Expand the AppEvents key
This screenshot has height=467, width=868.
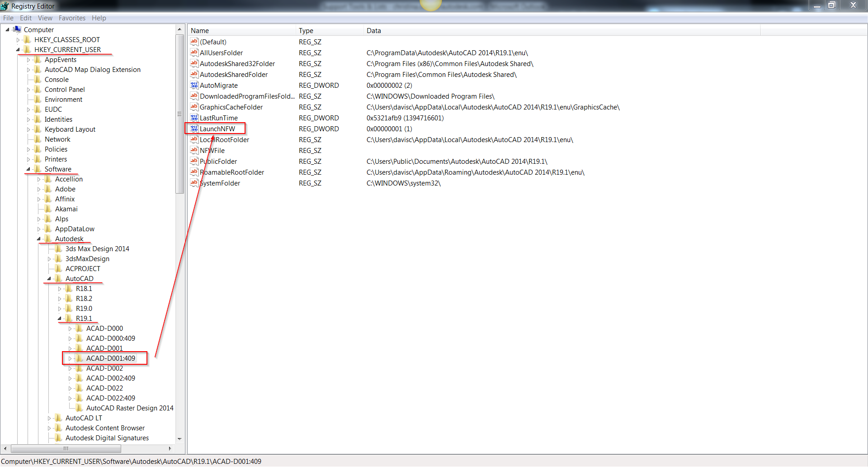28,60
